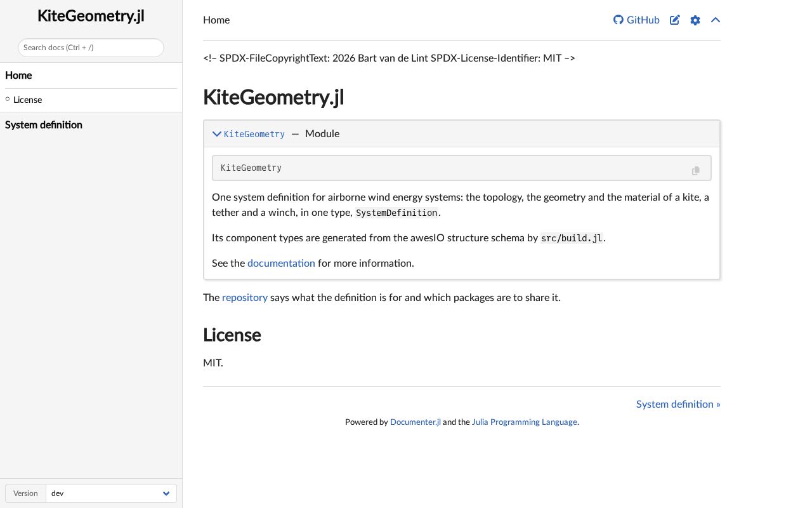Collapse the KiteGeometry Module docstring
Image resolution: width=812 pixels, height=508 pixels.
point(217,133)
